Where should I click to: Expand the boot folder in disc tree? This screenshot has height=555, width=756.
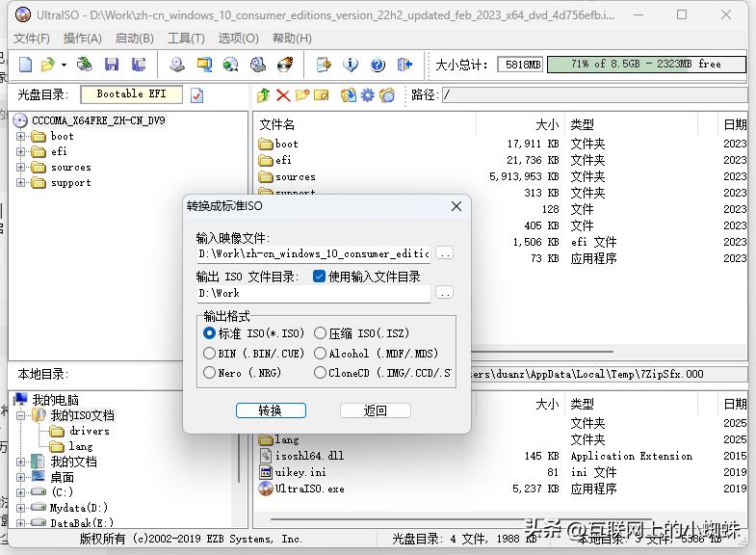point(20,137)
